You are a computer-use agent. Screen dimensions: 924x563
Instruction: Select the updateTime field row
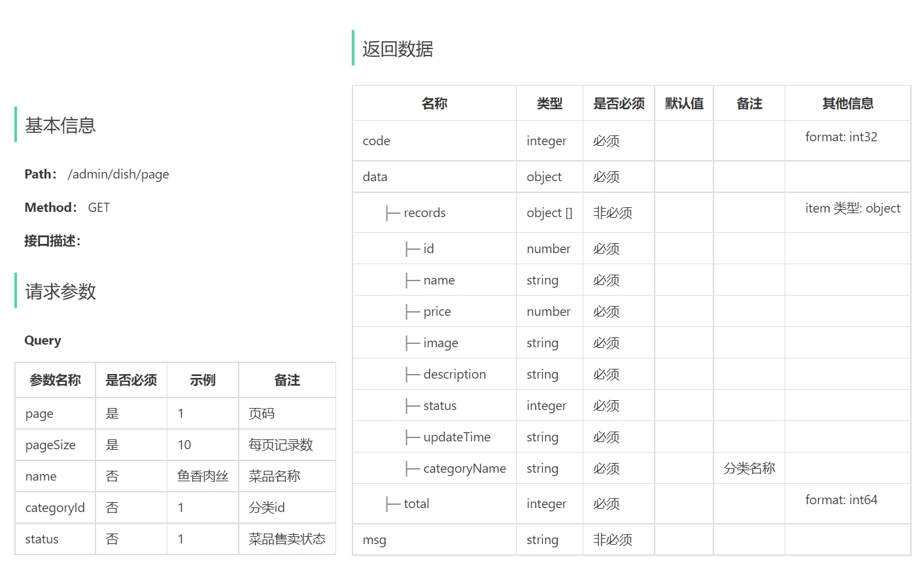tap(631, 437)
